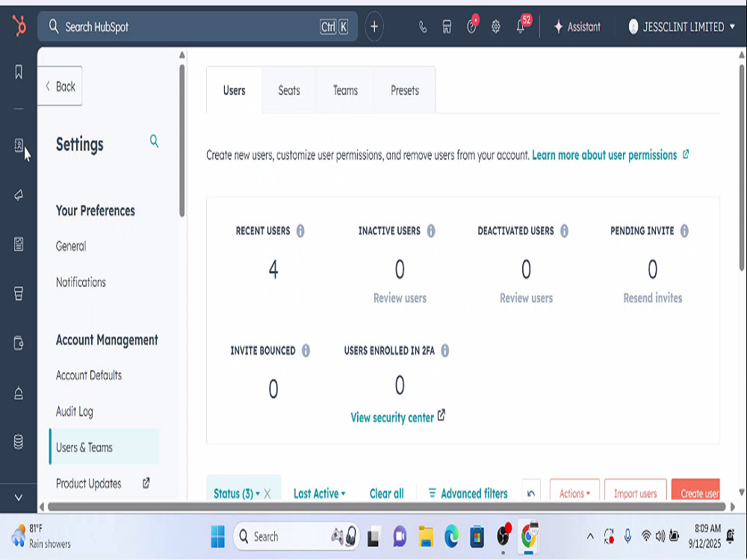Switch to the Teams tab
Viewport: 747px width, 560px height.
(345, 90)
